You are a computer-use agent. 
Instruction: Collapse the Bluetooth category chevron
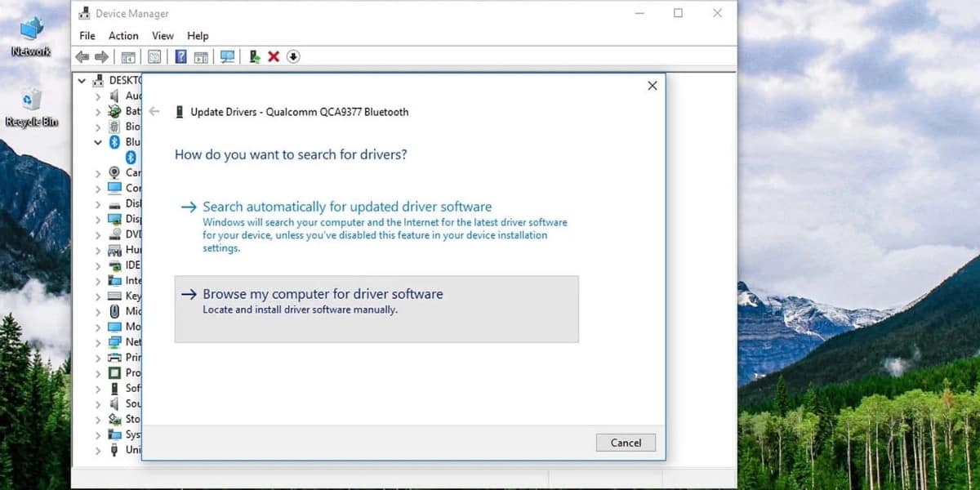click(x=98, y=141)
